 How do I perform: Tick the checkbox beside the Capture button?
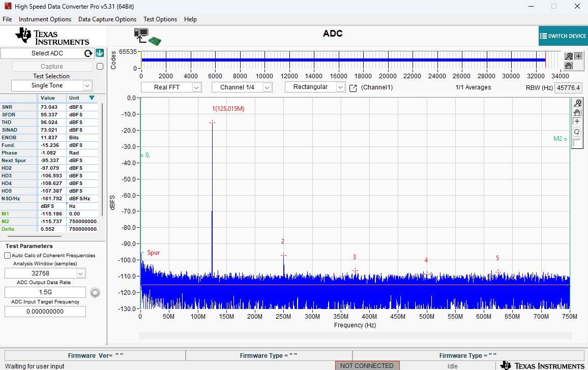(100, 66)
